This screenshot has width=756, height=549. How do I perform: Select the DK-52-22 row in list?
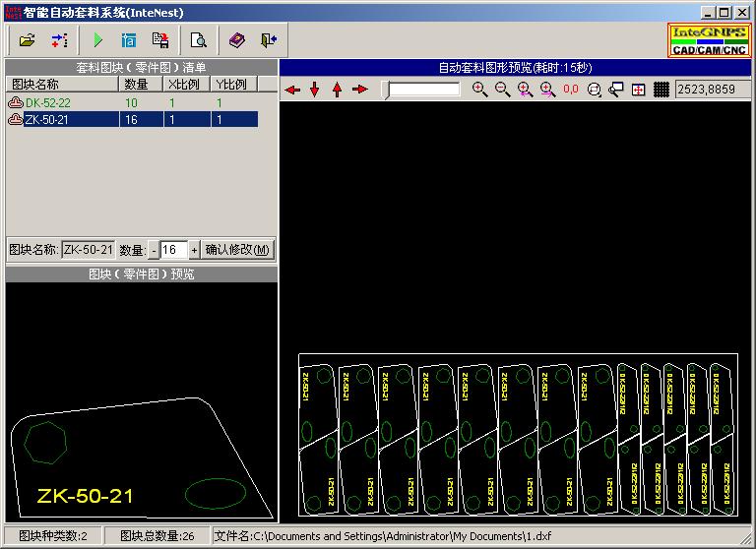pos(47,102)
